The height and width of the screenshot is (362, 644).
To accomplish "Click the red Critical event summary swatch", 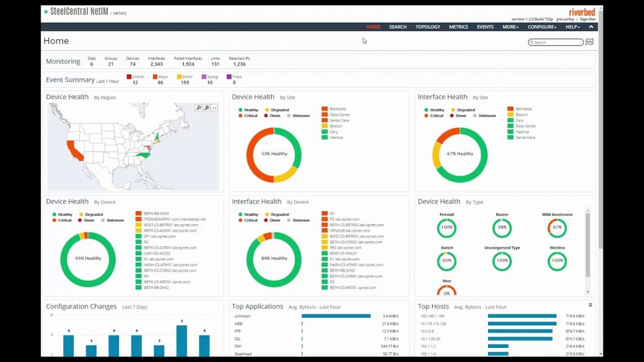I will tap(129, 77).
